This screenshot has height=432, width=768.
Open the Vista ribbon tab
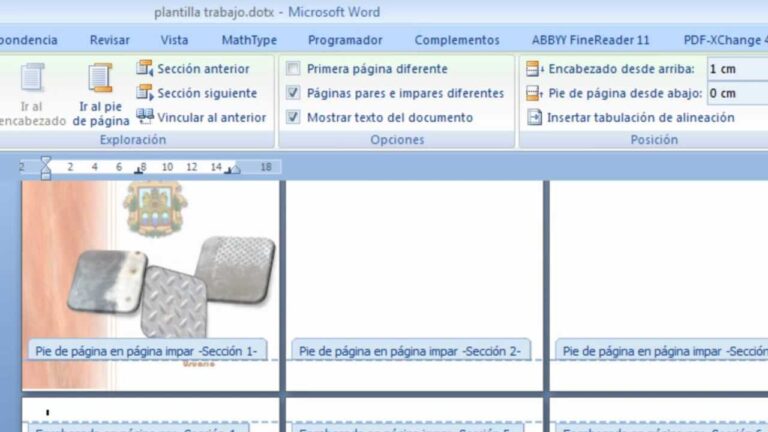click(174, 40)
